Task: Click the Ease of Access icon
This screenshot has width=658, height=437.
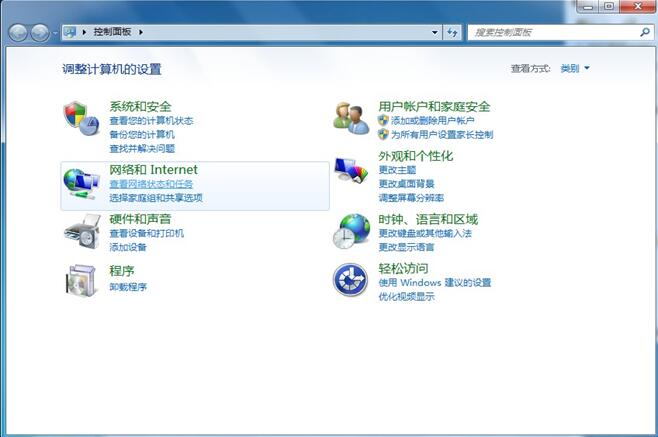Action: coord(351,280)
